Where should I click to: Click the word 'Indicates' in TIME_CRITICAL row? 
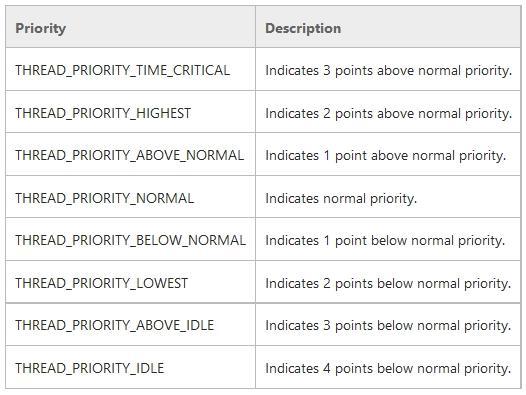(x=292, y=70)
